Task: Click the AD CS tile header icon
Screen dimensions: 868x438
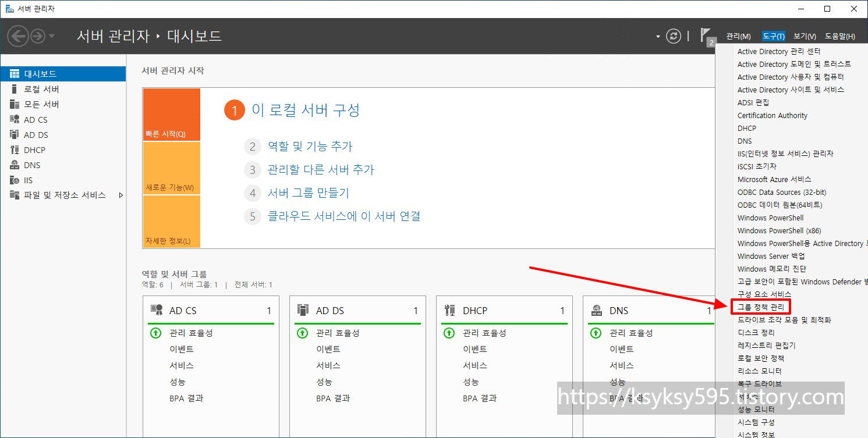Action: pos(157,310)
